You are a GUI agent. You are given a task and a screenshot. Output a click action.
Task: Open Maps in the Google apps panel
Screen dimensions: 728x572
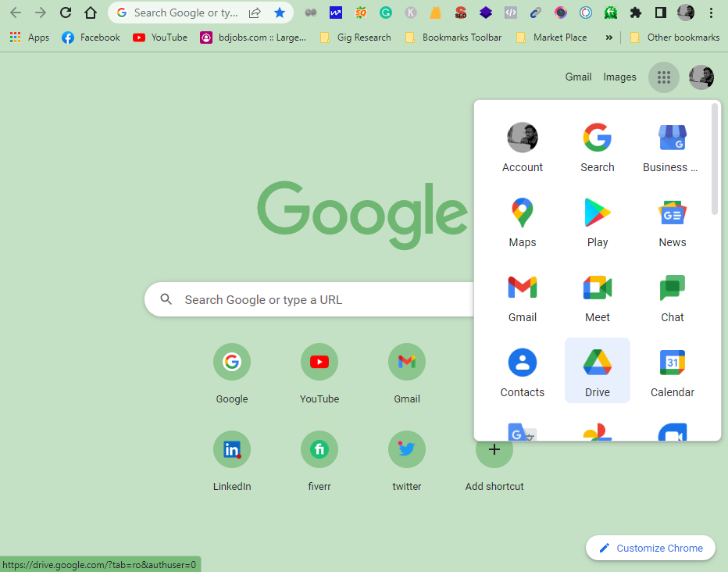523,223
